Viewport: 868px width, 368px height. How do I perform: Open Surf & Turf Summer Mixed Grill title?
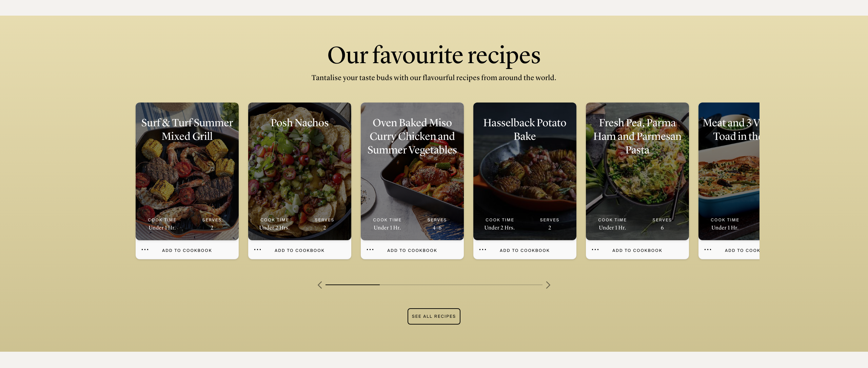[x=187, y=129]
